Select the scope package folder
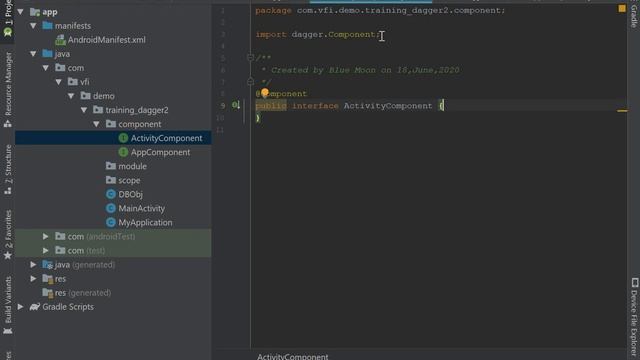 [x=129, y=180]
